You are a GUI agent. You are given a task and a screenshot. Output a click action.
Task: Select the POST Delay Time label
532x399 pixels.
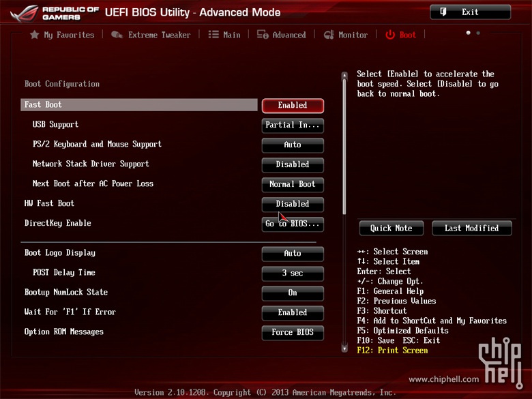click(64, 272)
